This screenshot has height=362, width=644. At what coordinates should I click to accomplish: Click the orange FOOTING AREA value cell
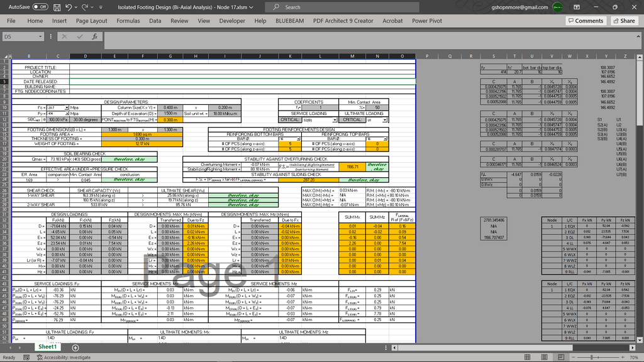(x=142, y=134)
